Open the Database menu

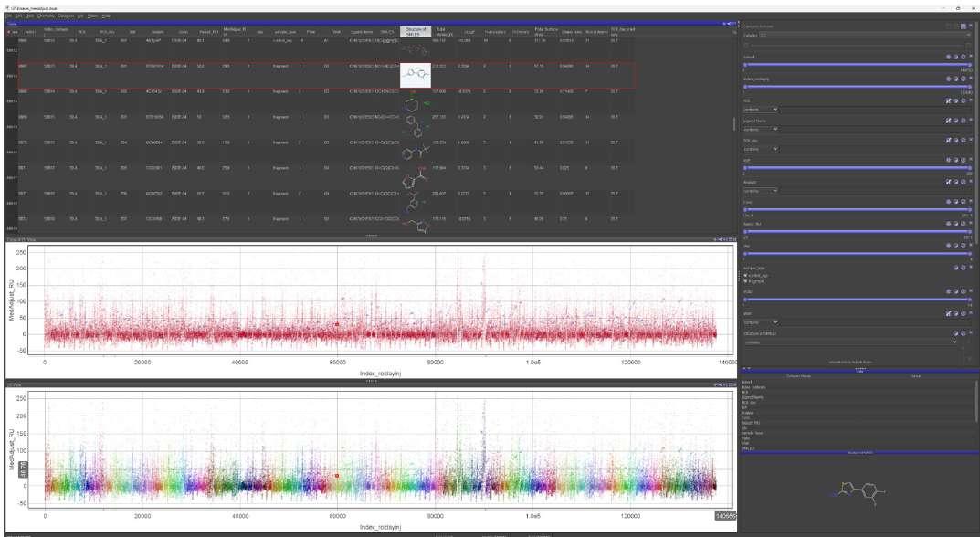click(x=66, y=16)
